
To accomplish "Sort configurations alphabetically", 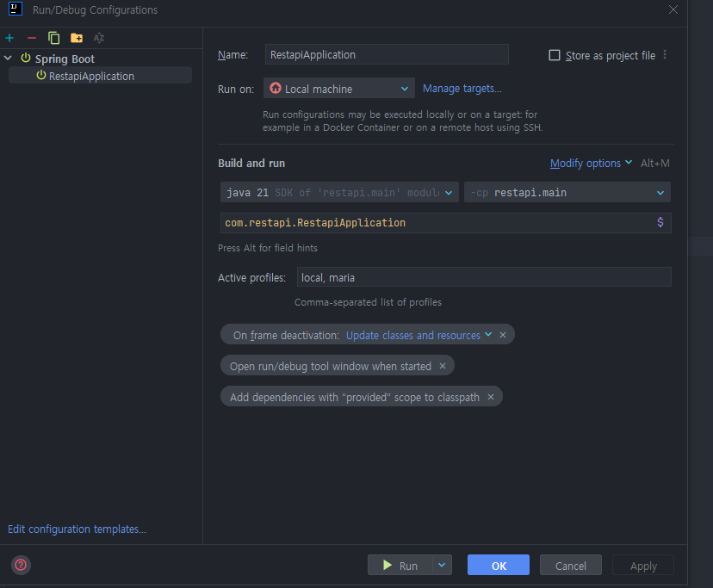I will pyautogui.click(x=99, y=38).
